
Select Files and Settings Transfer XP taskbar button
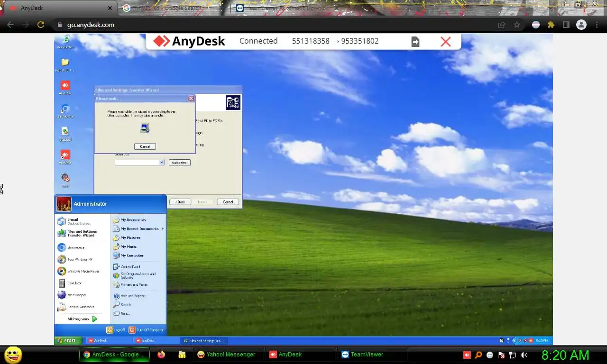(203, 340)
